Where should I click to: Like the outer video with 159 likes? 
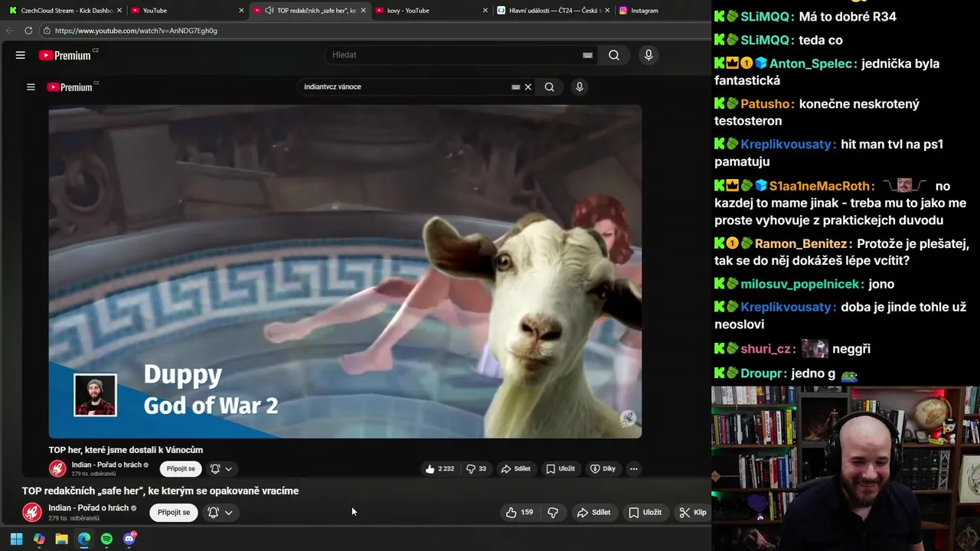tap(520, 513)
